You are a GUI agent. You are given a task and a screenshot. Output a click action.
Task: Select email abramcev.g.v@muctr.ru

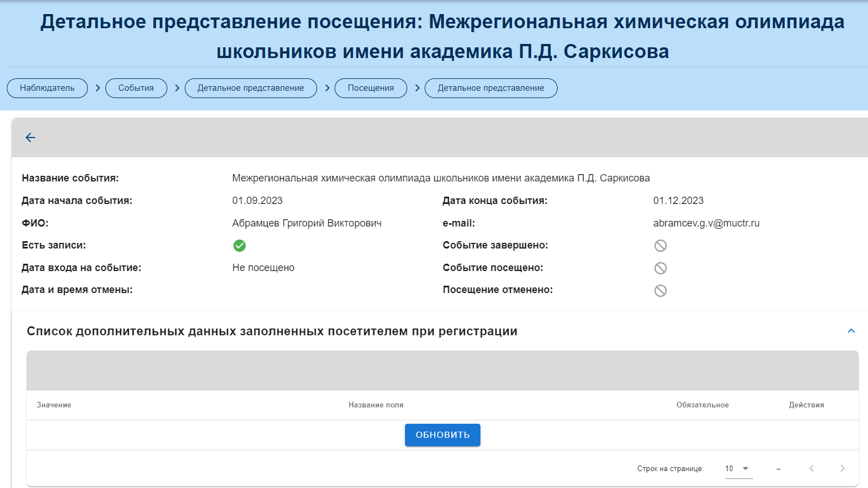point(706,223)
